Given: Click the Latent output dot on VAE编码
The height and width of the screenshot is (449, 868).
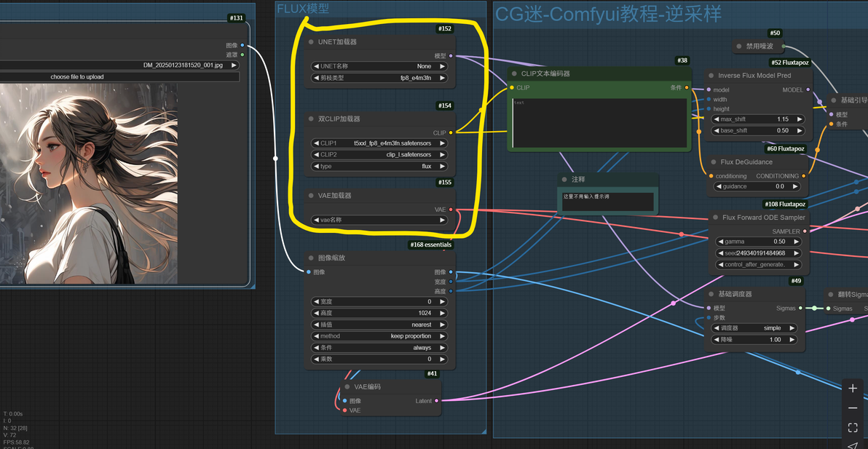Looking at the screenshot, I should (x=437, y=401).
